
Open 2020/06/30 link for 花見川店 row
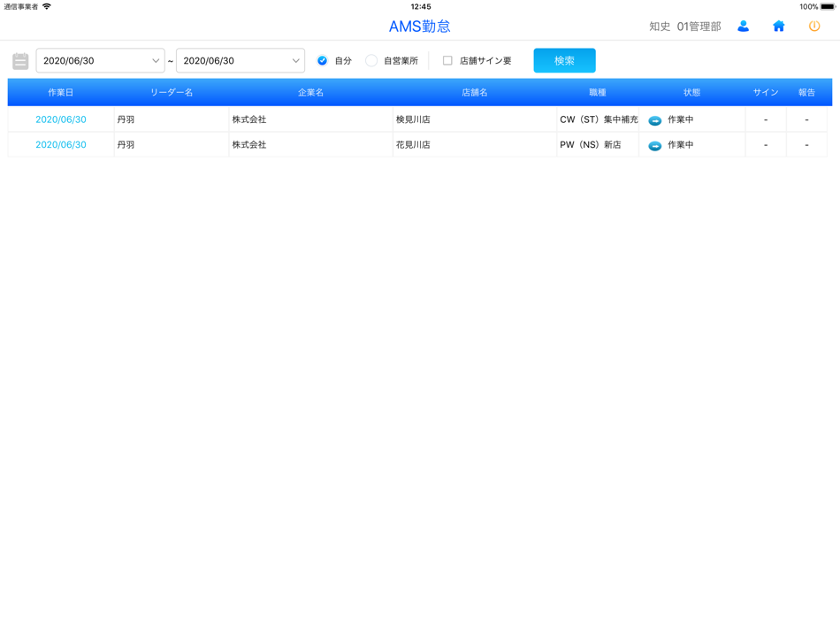click(x=60, y=145)
